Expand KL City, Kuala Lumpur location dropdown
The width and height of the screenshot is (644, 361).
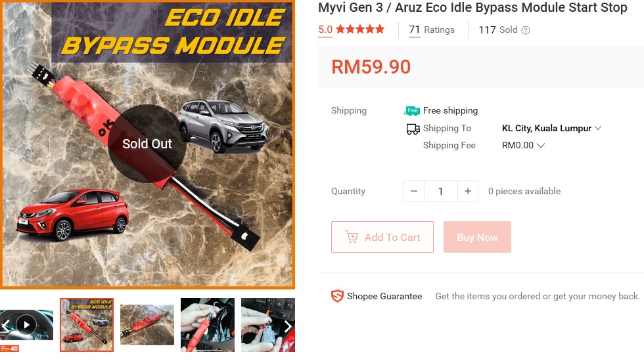click(551, 128)
